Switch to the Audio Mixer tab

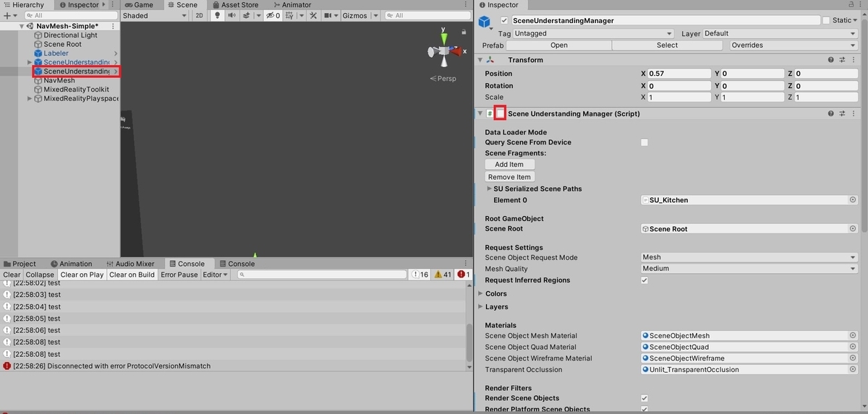point(130,264)
